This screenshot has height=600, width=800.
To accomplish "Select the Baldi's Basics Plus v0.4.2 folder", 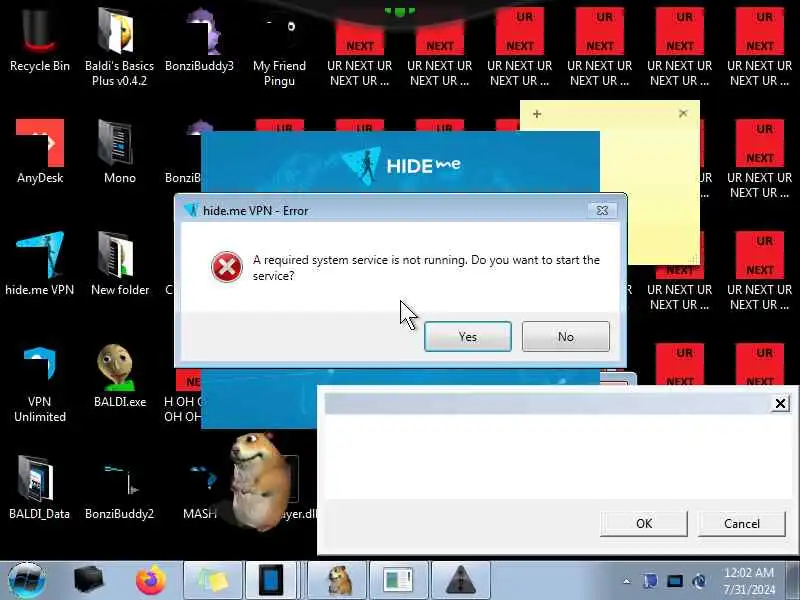I will tap(119, 46).
